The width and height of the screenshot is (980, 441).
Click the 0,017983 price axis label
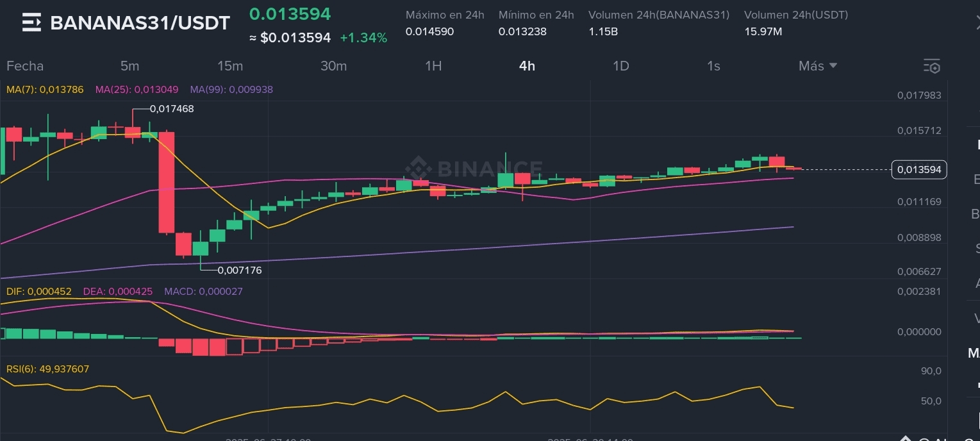[x=919, y=96]
